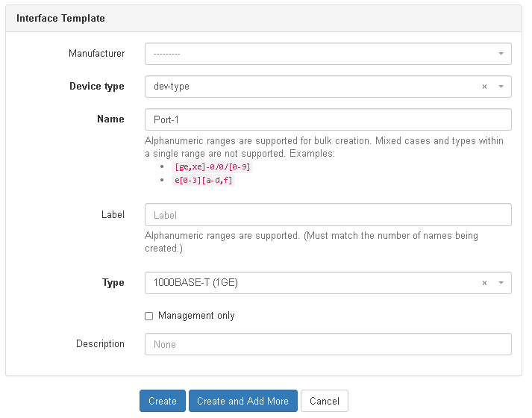
Task: Expand the Type dropdown arrow
Action: pos(501,283)
